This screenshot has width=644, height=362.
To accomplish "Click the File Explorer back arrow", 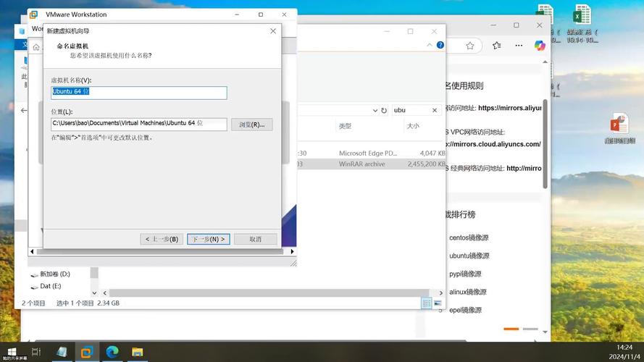I will click(24, 110).
